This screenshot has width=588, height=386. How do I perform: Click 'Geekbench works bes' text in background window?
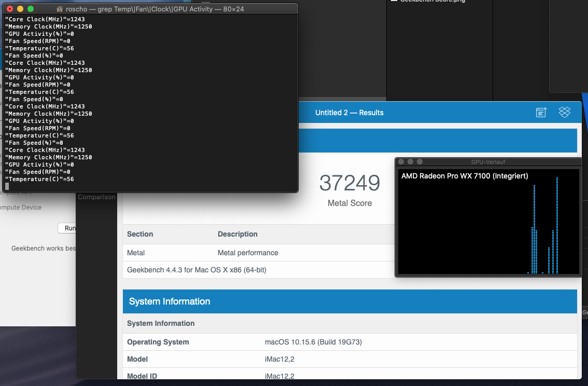44,249
